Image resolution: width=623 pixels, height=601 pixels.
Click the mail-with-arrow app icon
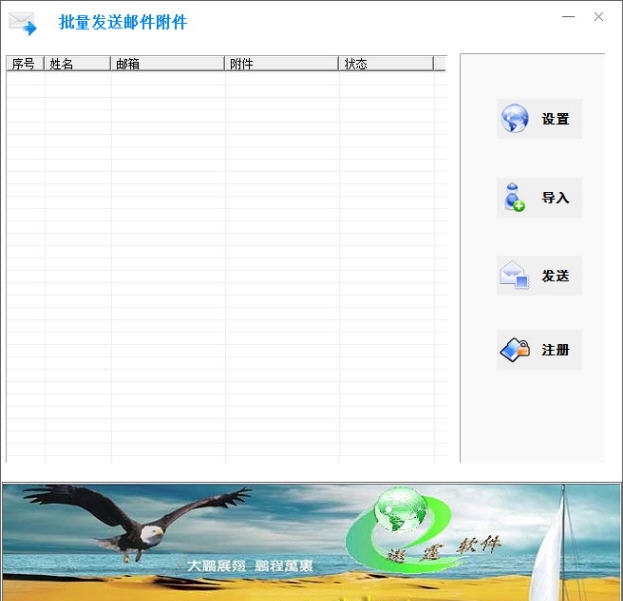pyautogui.click(x=23, y=23)
